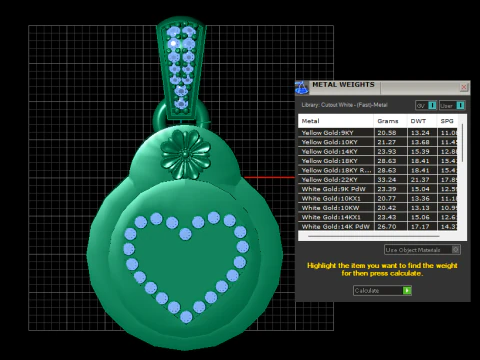Select the Yellow Gold:22KY row
This screenshot has width=480, height=360.
[378, 179]
